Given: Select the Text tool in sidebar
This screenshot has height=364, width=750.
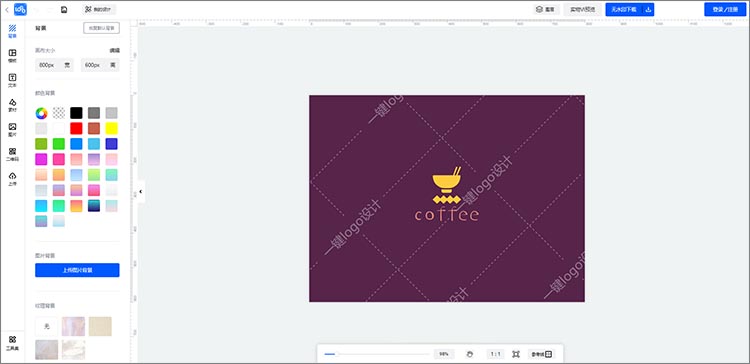Looking at the screenshot, I should 12,80.
